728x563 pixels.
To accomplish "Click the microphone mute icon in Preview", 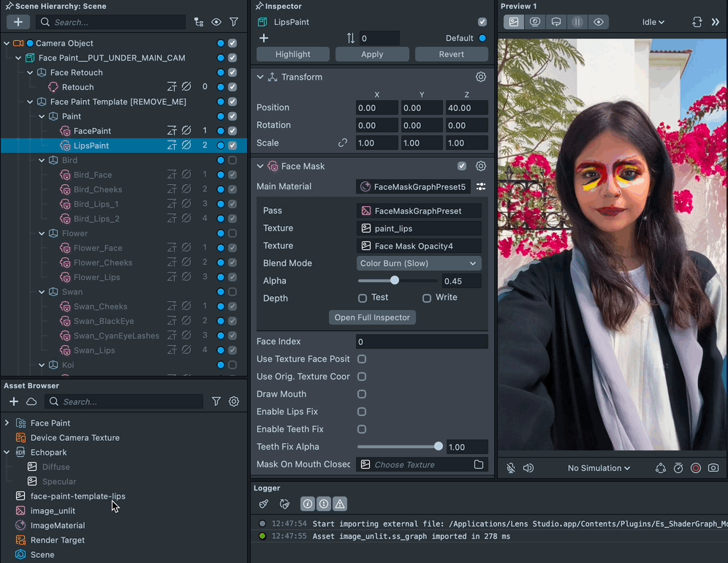I will (x=511, y=468).
